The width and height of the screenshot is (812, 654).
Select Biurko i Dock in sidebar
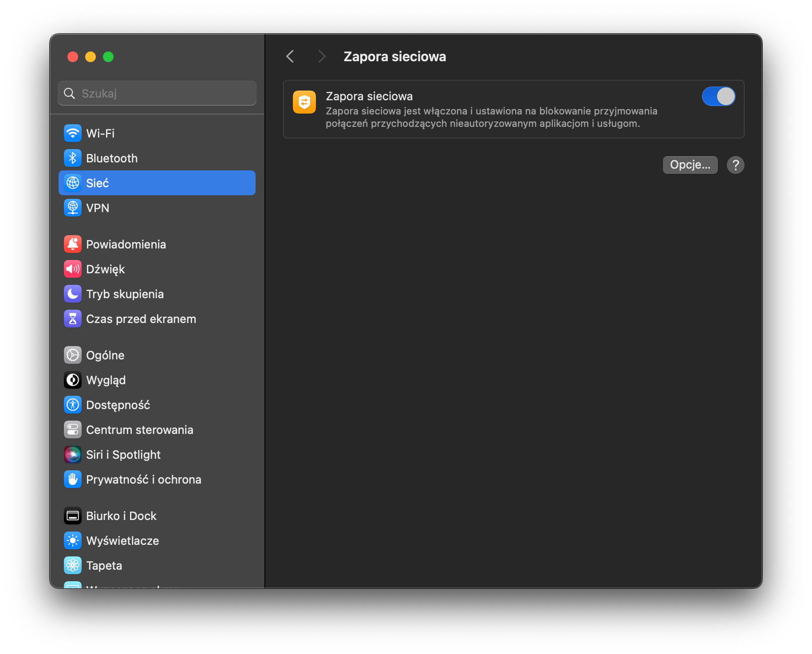[x=121, y=516]
